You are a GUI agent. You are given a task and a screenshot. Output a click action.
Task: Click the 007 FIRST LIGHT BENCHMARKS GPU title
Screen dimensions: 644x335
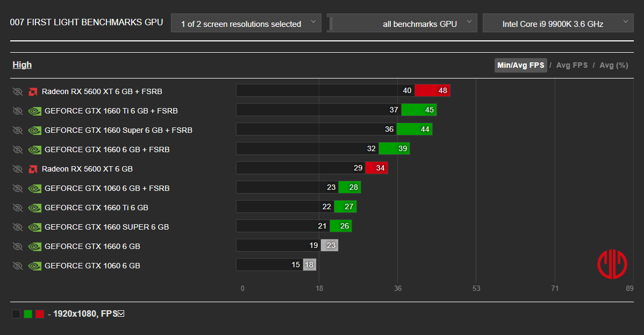tap(86, 22)
